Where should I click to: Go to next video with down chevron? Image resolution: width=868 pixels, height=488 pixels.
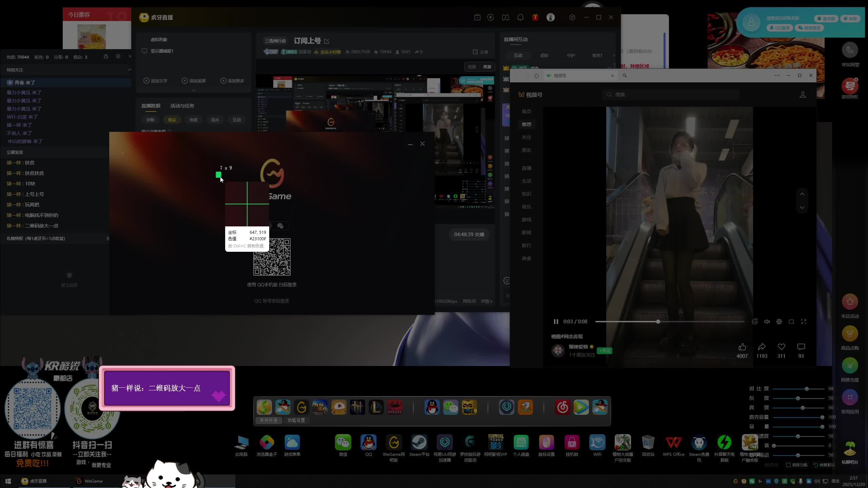click(x=802, y=207)
